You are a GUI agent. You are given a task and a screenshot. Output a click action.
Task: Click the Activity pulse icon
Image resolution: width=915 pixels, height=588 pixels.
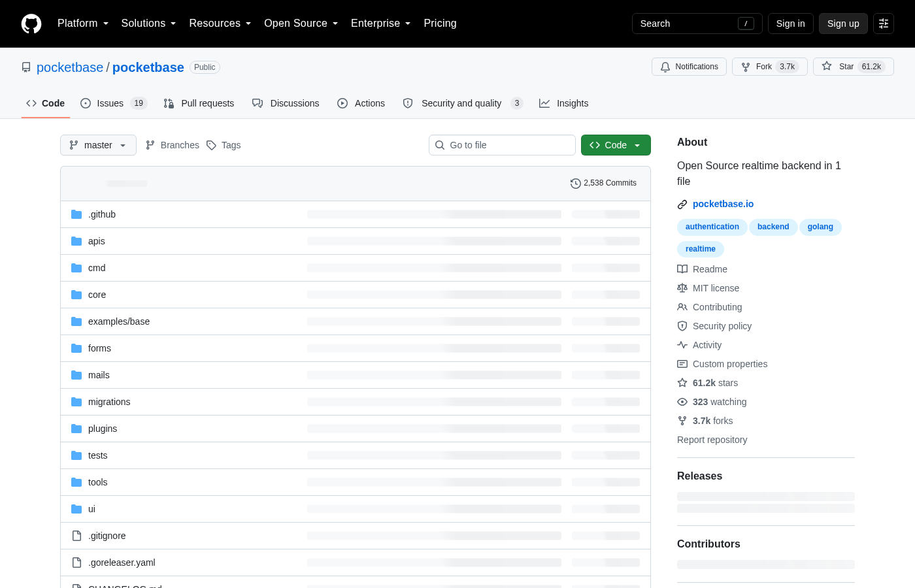682,345
